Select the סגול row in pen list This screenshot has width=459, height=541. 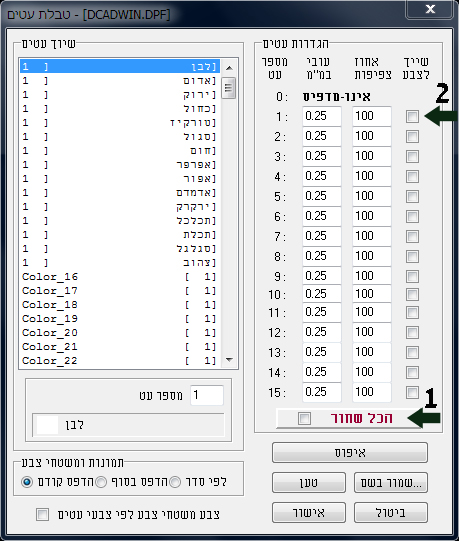click(x=120, y=136)
